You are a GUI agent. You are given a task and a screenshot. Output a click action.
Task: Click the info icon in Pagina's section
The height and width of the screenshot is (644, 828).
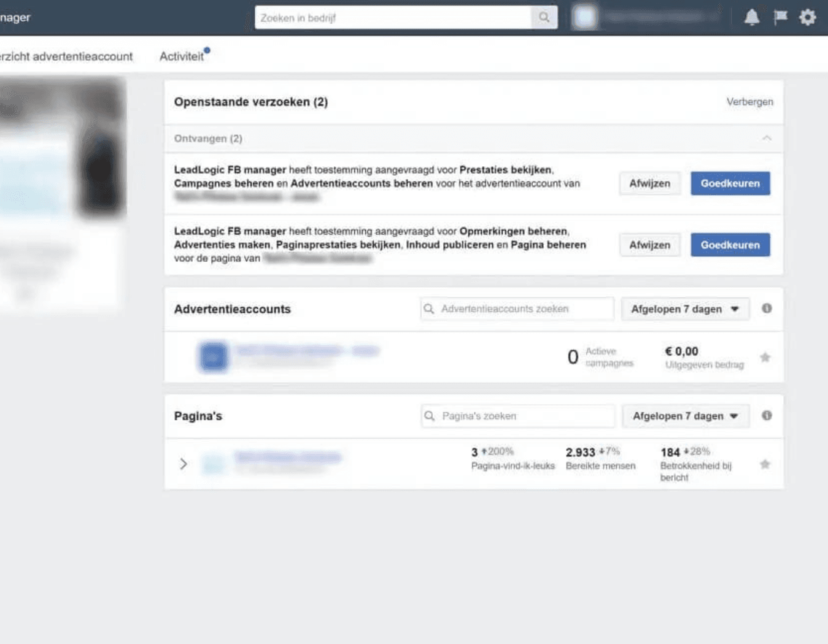[x=767, y=416]
